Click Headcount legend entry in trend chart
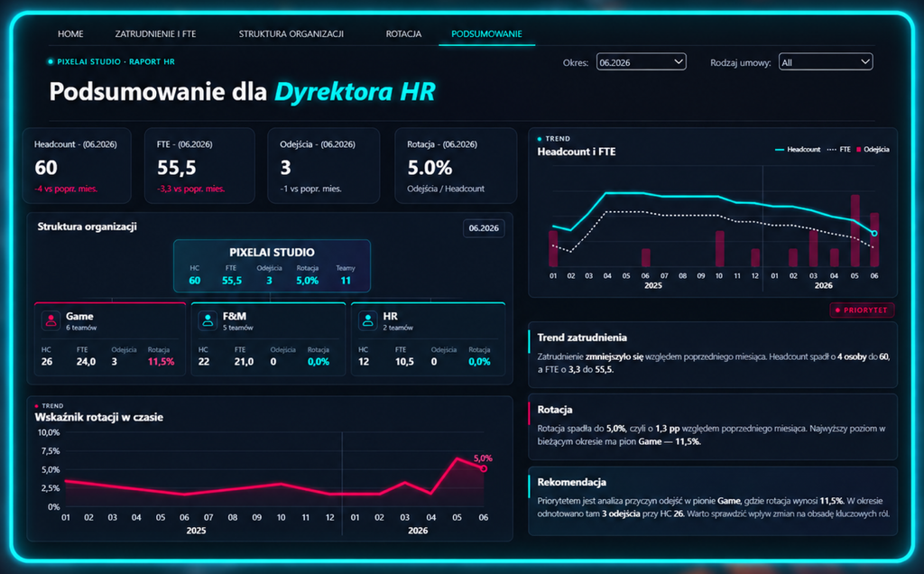The width and height of the screenshot is (924, 574). [x=798, y=150]
